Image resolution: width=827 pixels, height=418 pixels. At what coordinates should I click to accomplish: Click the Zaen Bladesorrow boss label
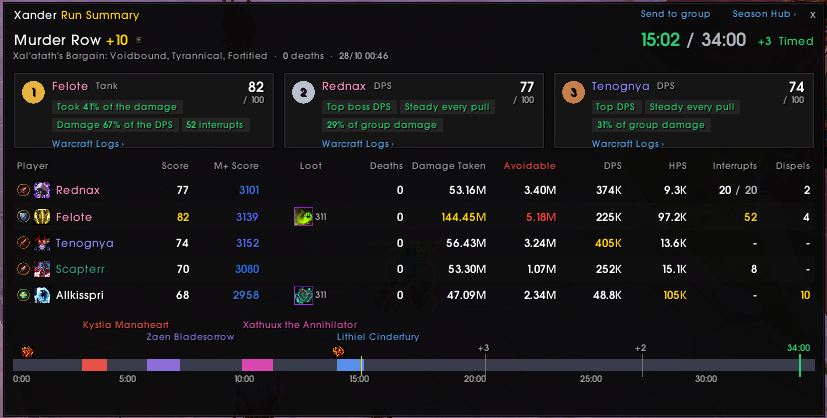[x=190, y=337]
